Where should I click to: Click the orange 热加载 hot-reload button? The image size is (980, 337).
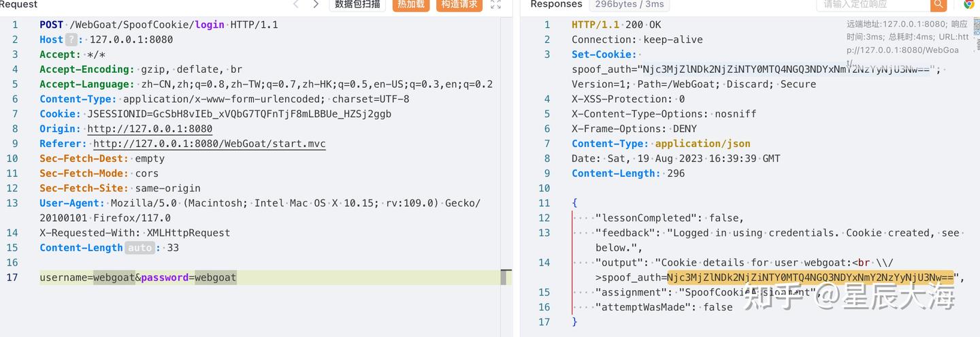[x=411, y=4]
